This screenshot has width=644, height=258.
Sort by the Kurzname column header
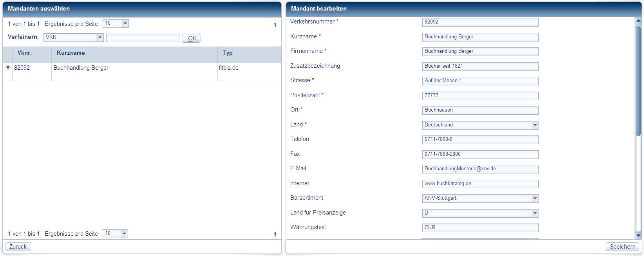71,53
